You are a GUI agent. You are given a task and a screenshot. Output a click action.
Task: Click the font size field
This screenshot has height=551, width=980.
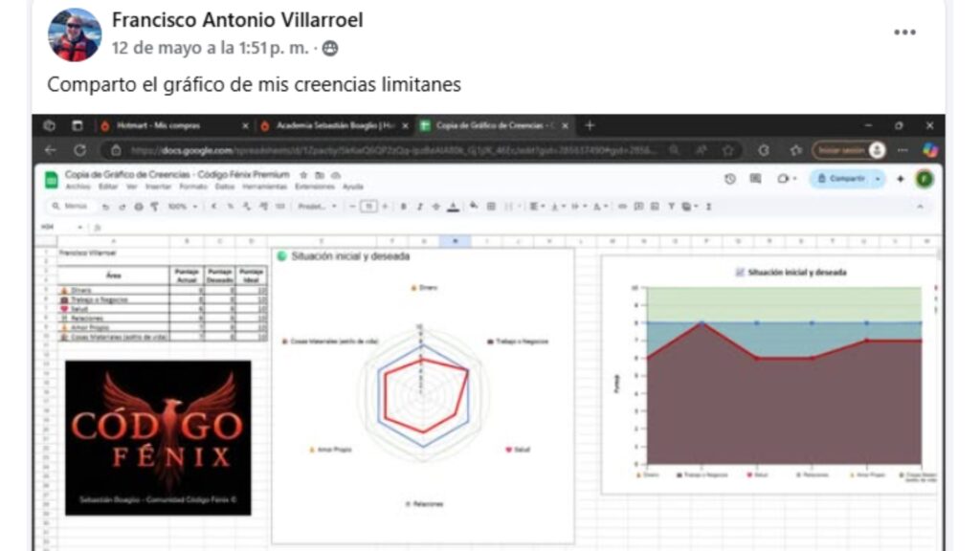pos(368,207)
